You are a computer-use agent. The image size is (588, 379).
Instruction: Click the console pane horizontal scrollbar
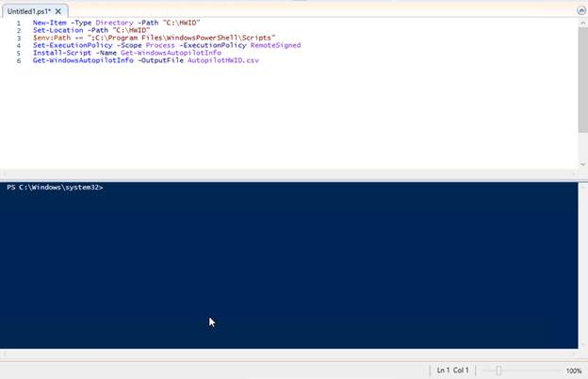283,354
